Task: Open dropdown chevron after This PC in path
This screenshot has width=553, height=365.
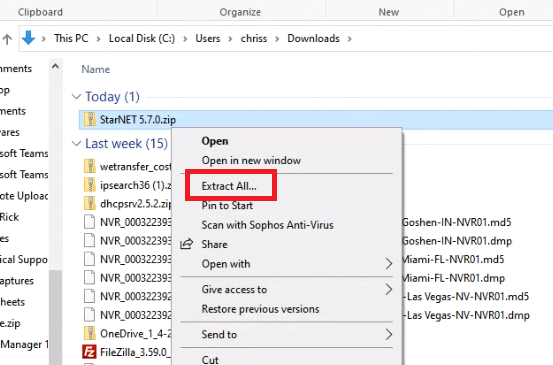Action: [98, 38]
